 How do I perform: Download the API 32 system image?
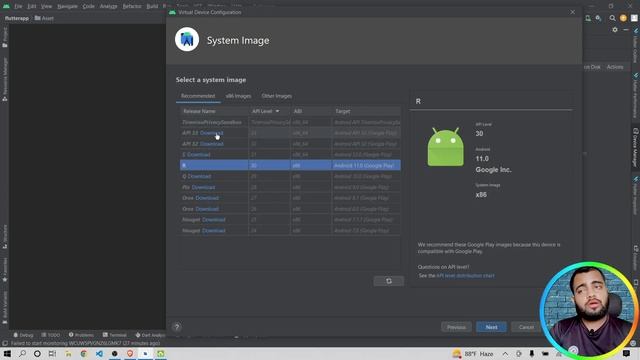(211, 144)
